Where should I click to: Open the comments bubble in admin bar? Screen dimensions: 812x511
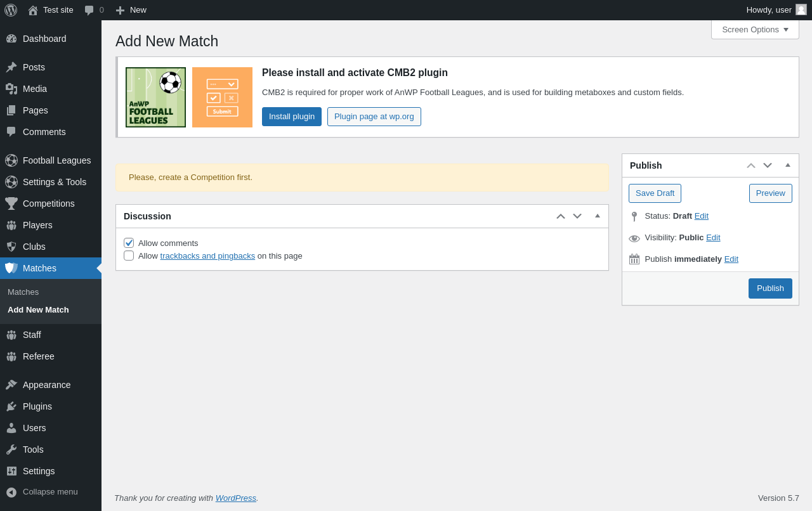click(x=89, y=10)
